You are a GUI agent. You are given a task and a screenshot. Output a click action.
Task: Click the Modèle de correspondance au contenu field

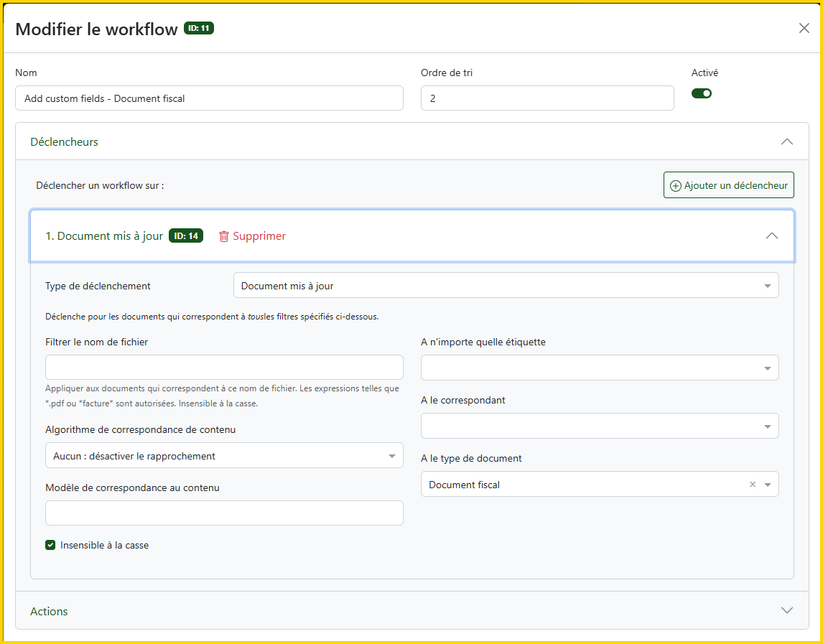[x=223, y=513]
